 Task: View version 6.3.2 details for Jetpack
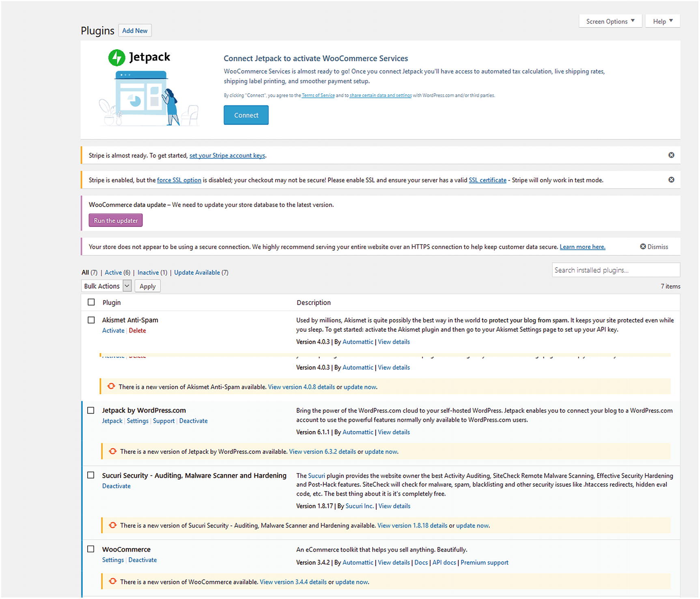tap(323, 452)
